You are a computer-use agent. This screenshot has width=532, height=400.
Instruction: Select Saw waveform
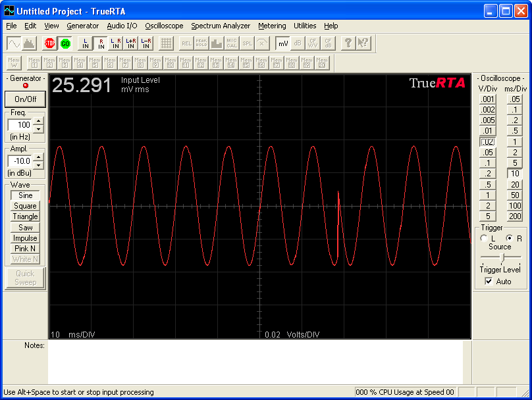(25, 227)
